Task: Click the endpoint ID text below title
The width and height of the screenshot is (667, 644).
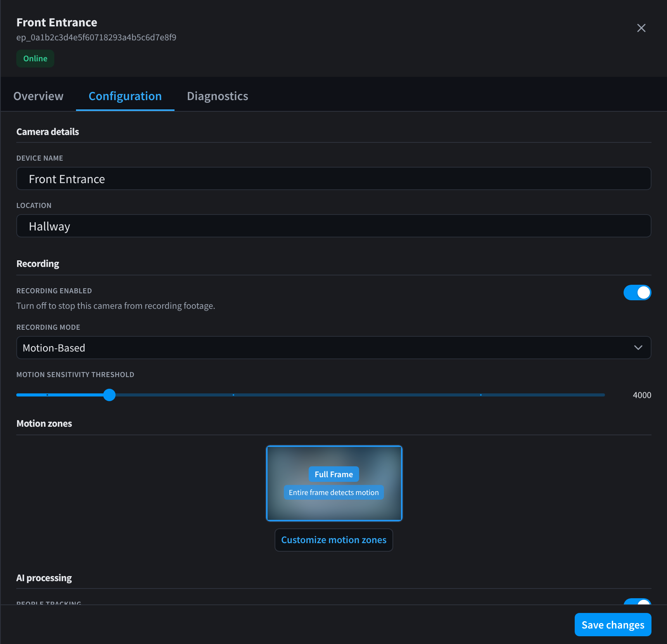Action: [x=96, y=37]
